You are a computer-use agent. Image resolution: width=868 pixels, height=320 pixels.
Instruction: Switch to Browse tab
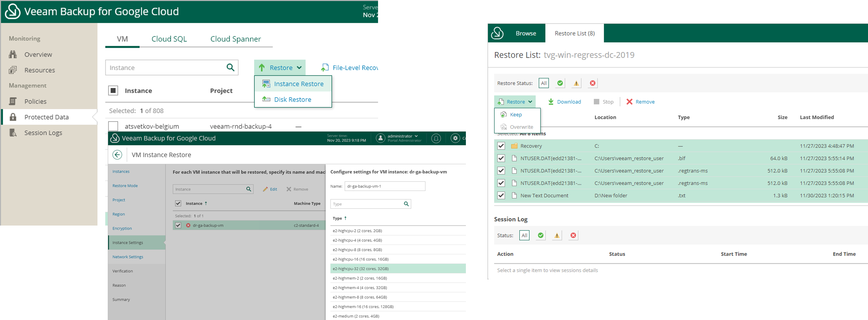coord(526,33)
